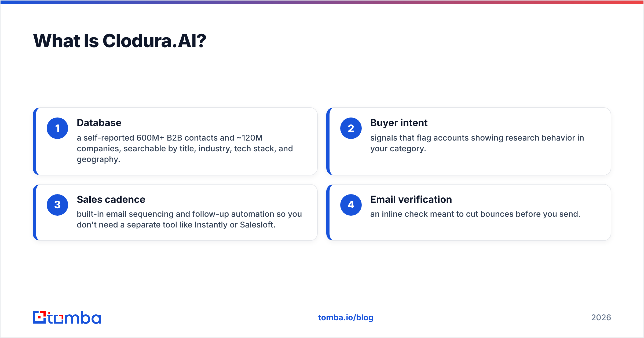Click the number 2 circle badge
The height and width of the screenshot is (338, 644).
(351, 128)
